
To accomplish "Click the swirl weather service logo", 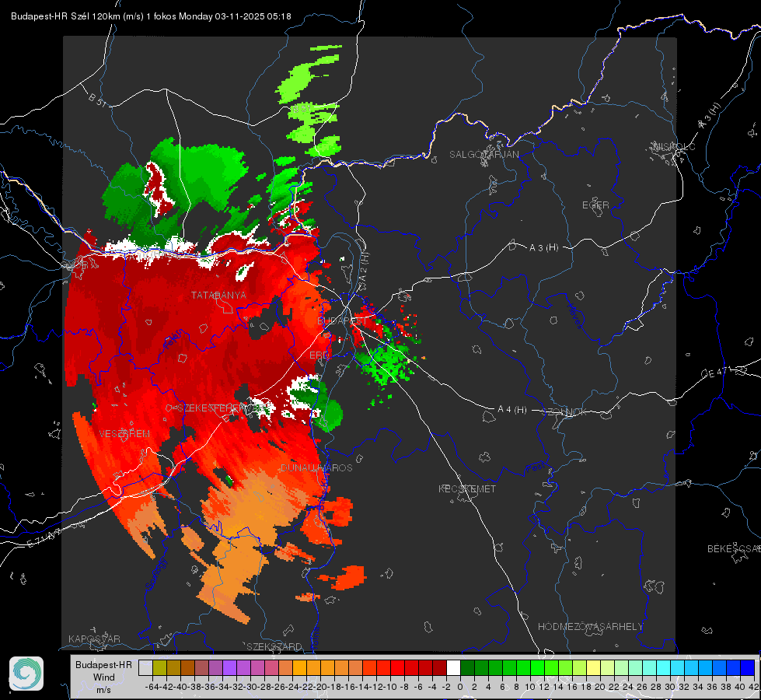I will [x=26, y=674].
